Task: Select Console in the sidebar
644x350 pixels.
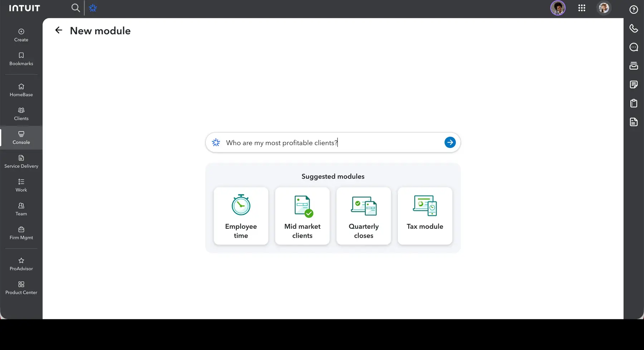Action: point(21,138)
